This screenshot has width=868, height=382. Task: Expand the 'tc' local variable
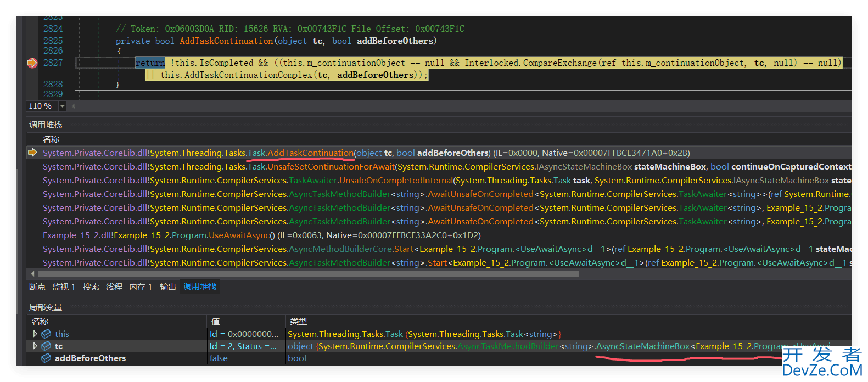[35, 346]
